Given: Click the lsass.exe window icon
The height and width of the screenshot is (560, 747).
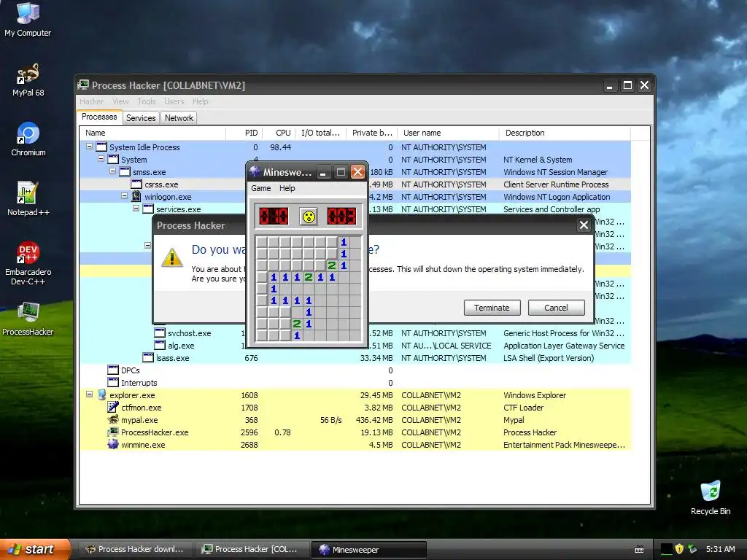Looking at the screenshot, I should tap(148, 357).
